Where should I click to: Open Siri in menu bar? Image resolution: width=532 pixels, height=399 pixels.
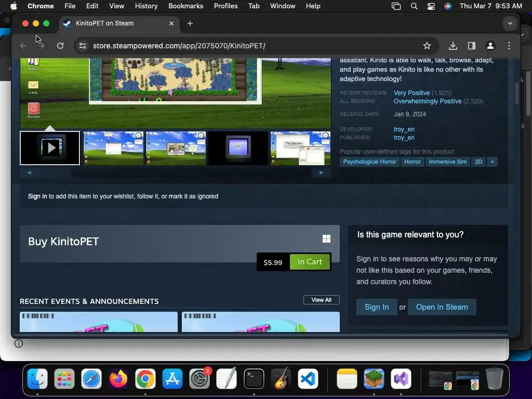click(x=448, y=6)
